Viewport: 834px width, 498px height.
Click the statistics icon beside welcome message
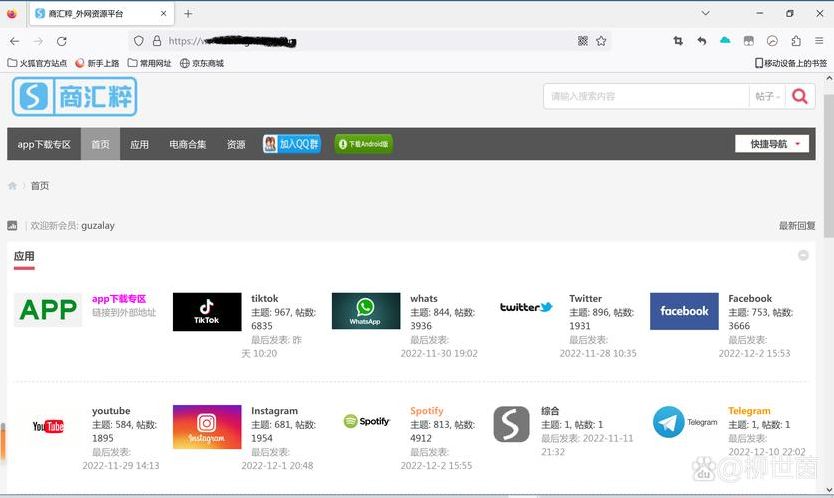coord(12,226)
